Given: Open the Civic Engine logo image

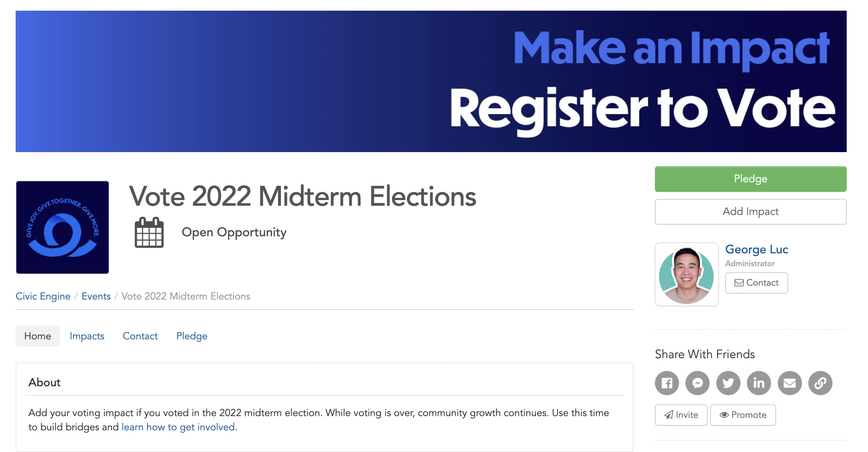Looking at the screenshot, I should click(63, 227).
